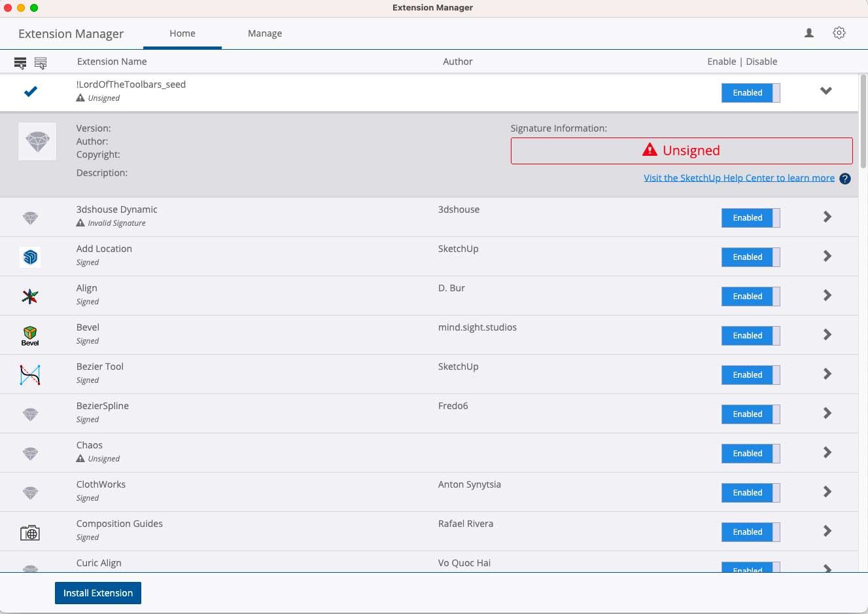Image resolution: width=868 pixels, height=614 pixels.
Task: Expand the Bezier Tool row chevron
Action: [x=827, y=374]
